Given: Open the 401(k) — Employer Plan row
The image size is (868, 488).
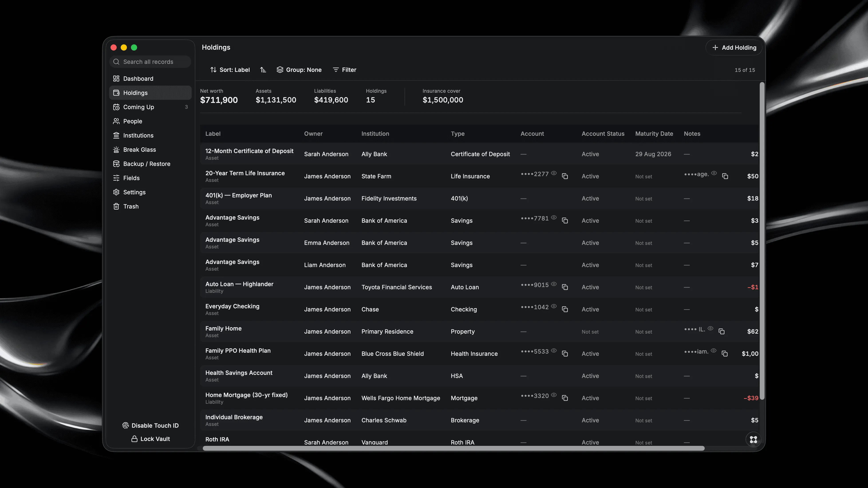Looking at the screenshot, I should click(479, 198).
